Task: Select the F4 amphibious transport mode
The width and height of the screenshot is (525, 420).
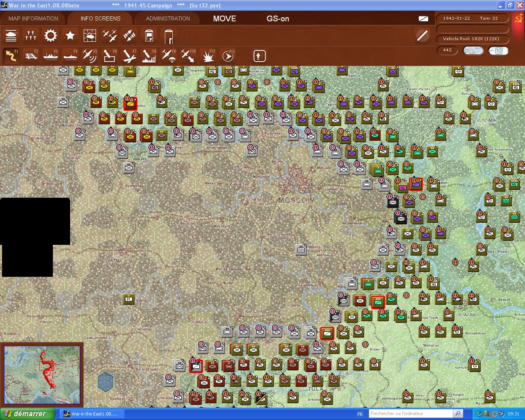Action: click(70, 56)
